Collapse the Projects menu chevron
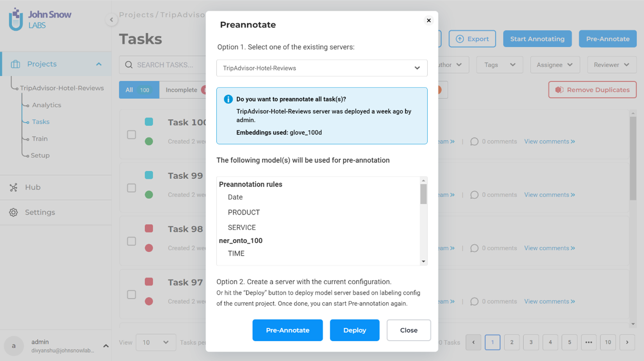Image resolution: width=644 pixels, height=361 pixels. tap(99, 64)
